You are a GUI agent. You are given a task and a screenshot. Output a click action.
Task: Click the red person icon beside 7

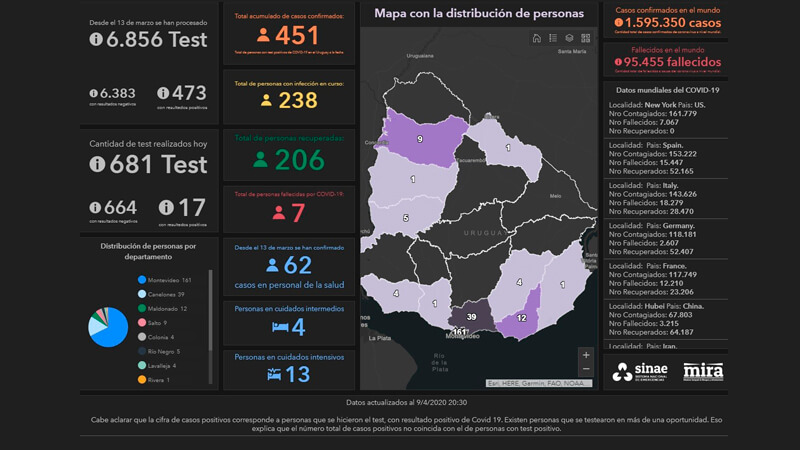(279, 212)
